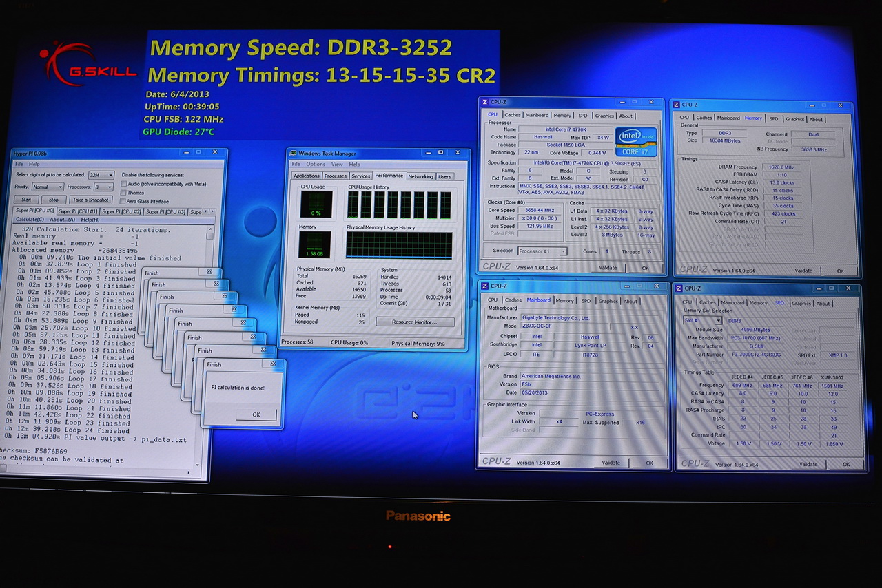Click Validate in the CPU-tab CPU-Z window
The image size is (882, 588).
coord(608,268)
